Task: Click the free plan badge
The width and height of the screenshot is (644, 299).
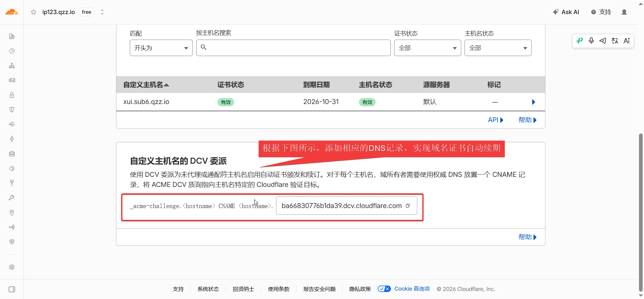Action: pyautogui.click(x=87, y=12)
